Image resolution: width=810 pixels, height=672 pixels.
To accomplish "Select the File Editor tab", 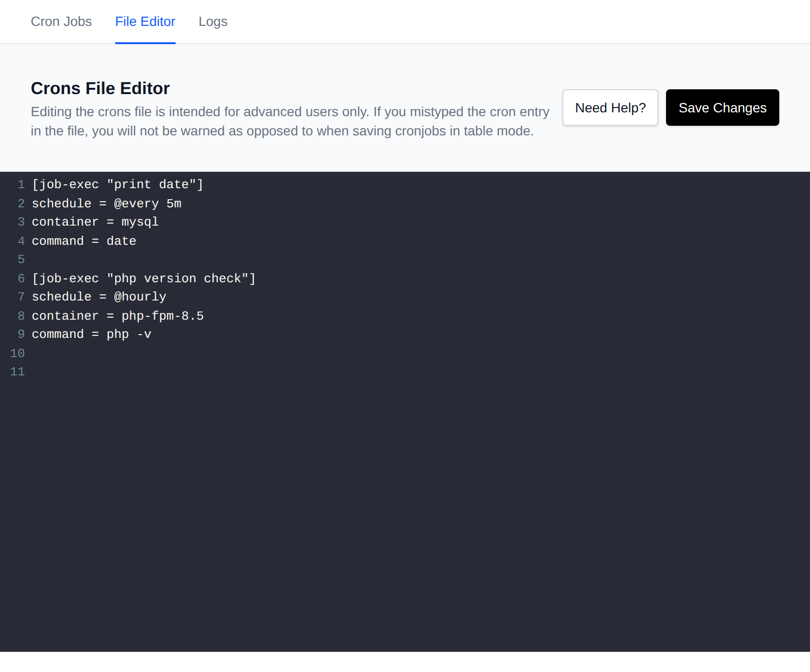I will (x=145, y=22).
